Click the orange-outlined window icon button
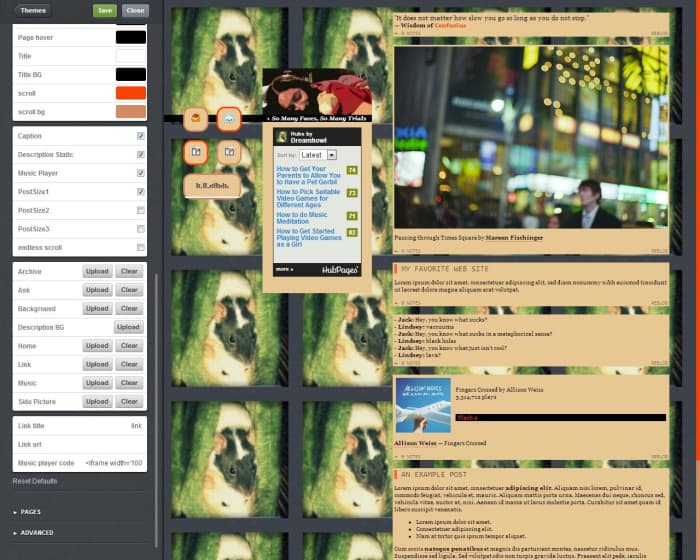 point(196,152)
